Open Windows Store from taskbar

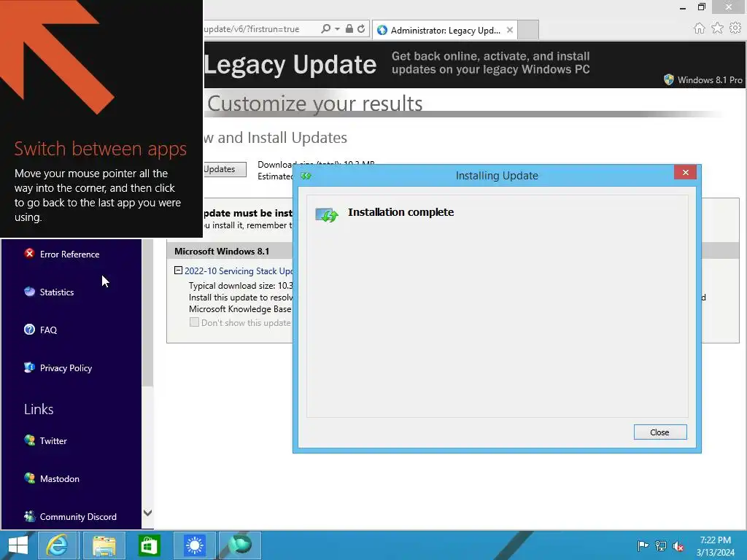[x=149, y=545]
